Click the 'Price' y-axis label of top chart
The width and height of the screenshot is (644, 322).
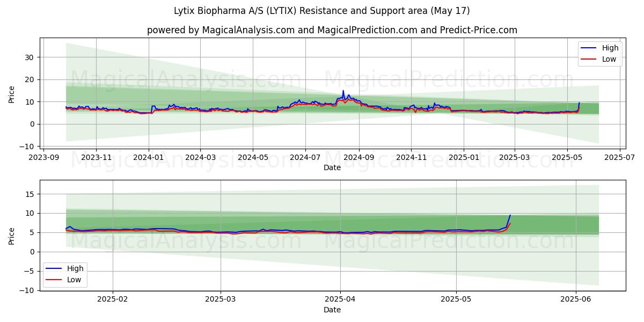point(12,94)
